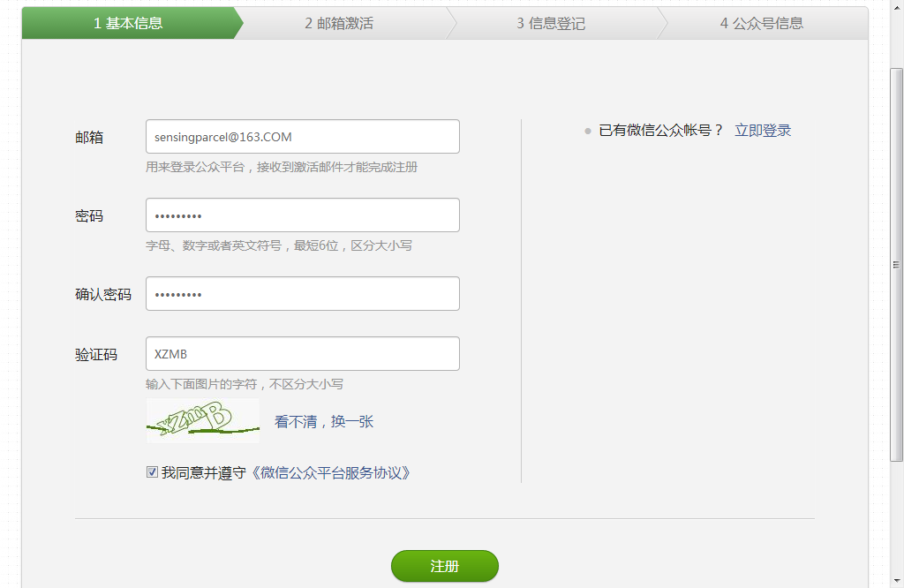Screen dimensions: 904x588
Task: Click the 验证码 input containing XZMB
Action: pyautogui.click(x=303, y=353)
